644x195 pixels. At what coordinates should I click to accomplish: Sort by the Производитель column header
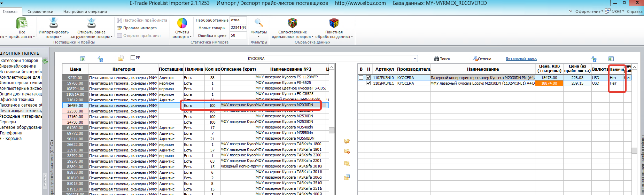(x=413, y=69)
